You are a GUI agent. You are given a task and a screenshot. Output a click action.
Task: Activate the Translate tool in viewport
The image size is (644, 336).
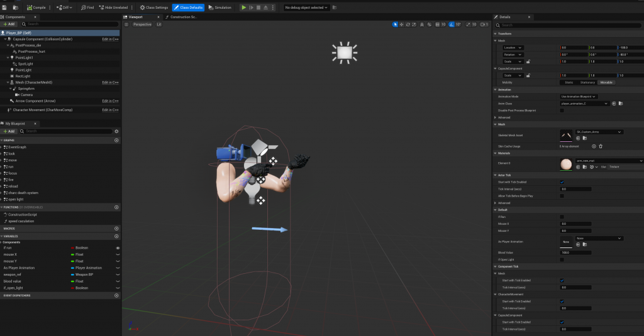point(401,24)
